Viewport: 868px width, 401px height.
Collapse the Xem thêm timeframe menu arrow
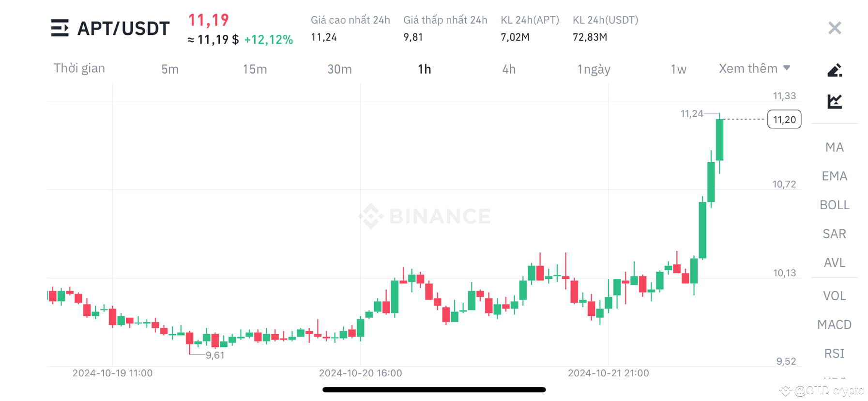point(787,68)
